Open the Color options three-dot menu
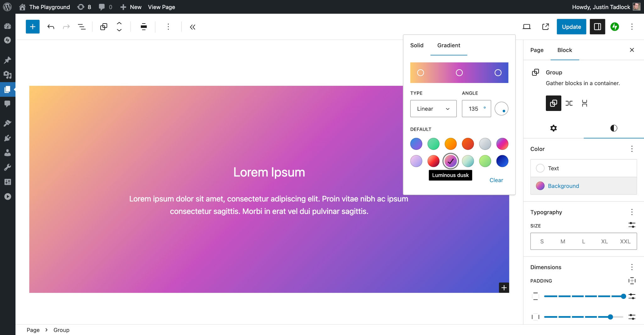The image size is (644, 335). point(632,149)
